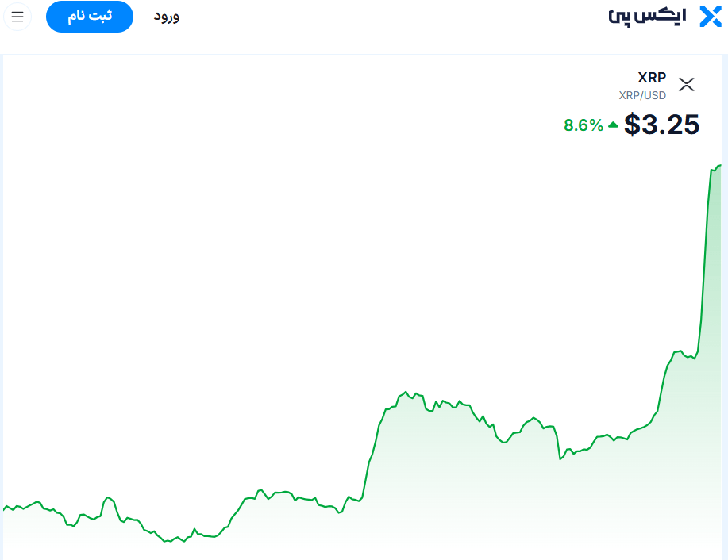Click the $3.25 price value
Screen dimensions: 728x560
point(661,125)
